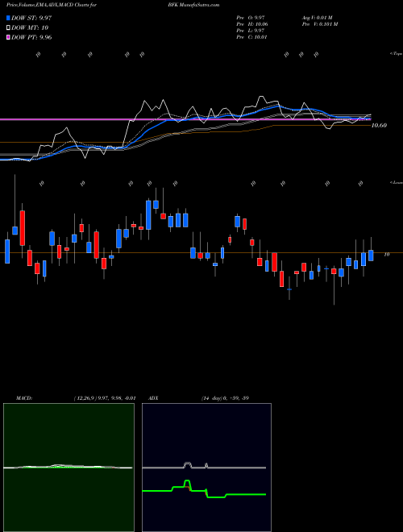Click the 'Pre O: 9.97' value

point(251,18)
